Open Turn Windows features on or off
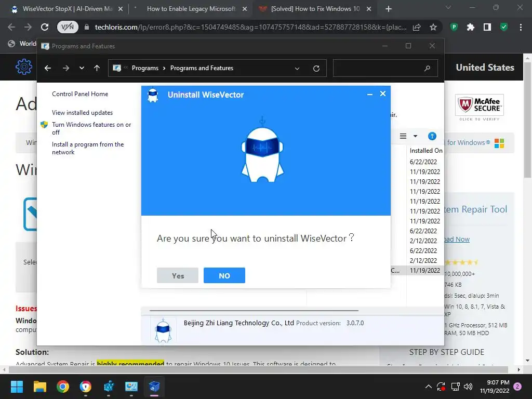Viewport: 532px width, 399px height. [x=91, y=128]
